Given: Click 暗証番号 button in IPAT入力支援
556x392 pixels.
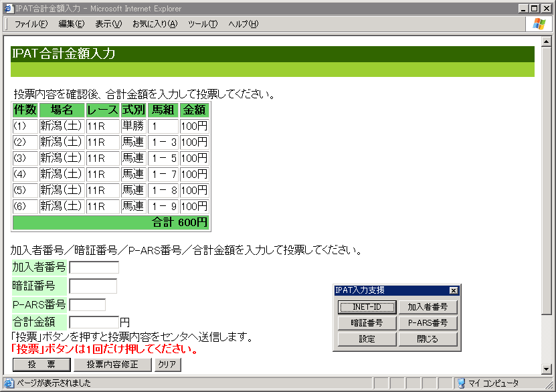Looking at the screenshot, I should click(367, 323).
